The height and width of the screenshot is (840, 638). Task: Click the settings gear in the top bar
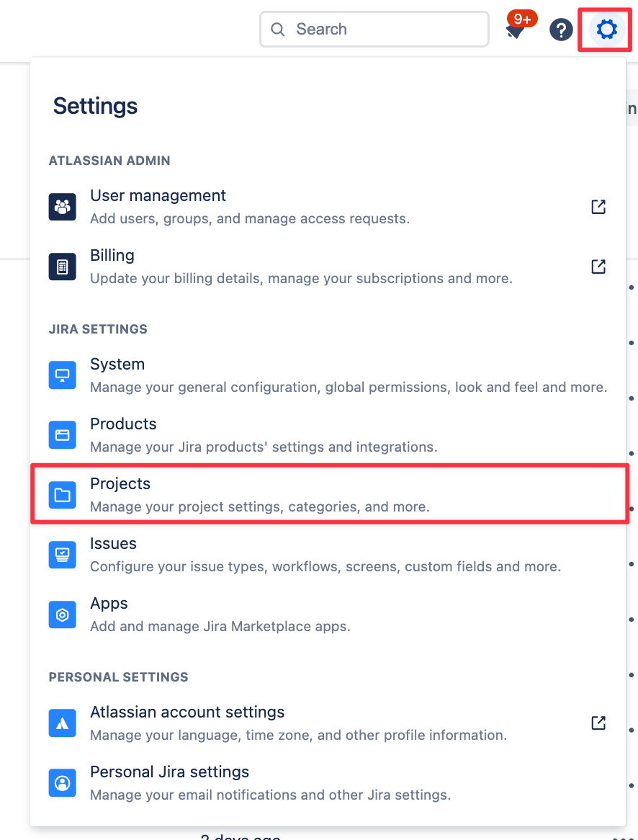(x=606, y=30)
